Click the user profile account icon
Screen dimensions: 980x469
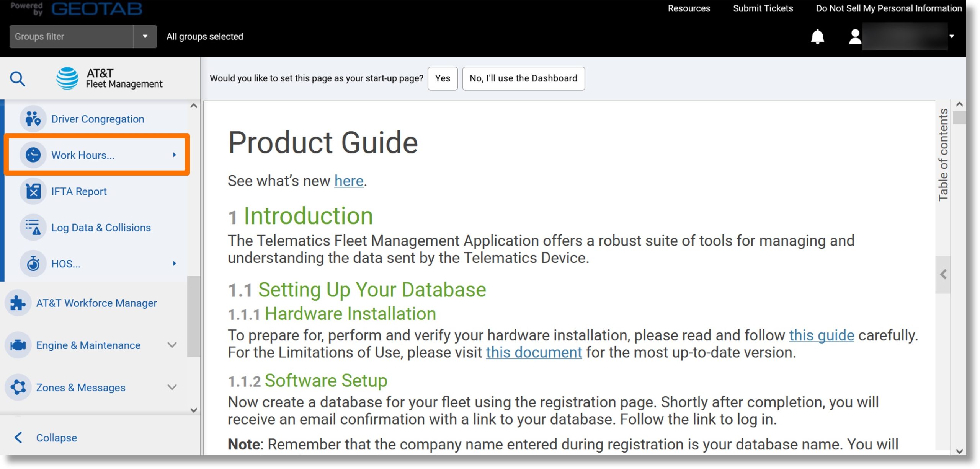coord(853,36)
